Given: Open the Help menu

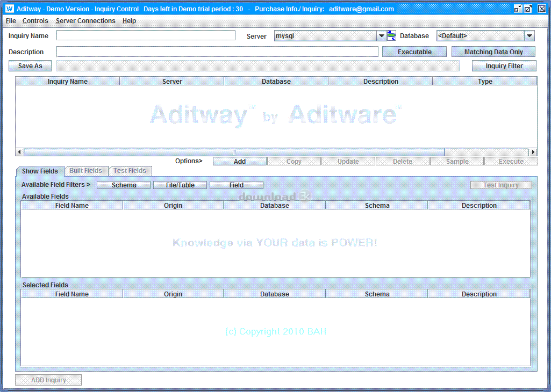Looking at the screenshot, I should click(129, 21).
